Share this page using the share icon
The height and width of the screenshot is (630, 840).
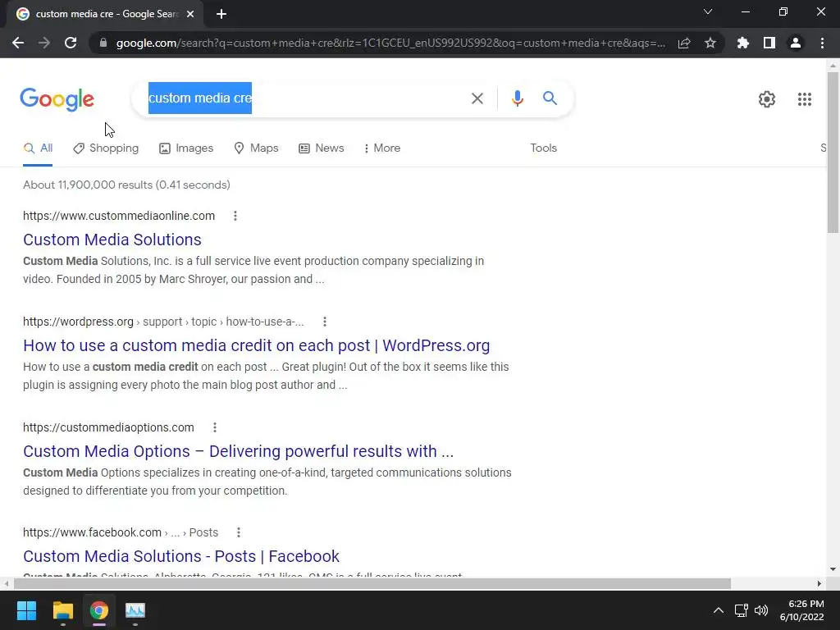[x=684, y=43]
